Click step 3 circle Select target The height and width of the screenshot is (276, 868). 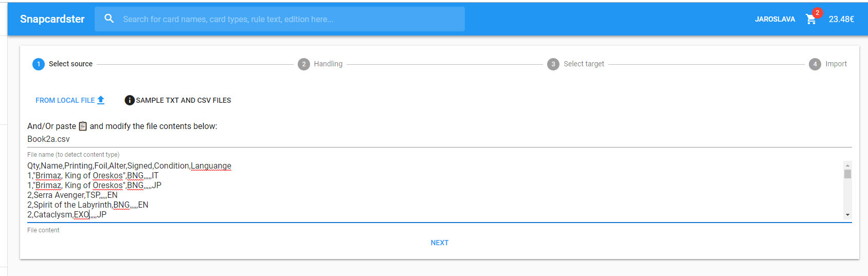553,64
